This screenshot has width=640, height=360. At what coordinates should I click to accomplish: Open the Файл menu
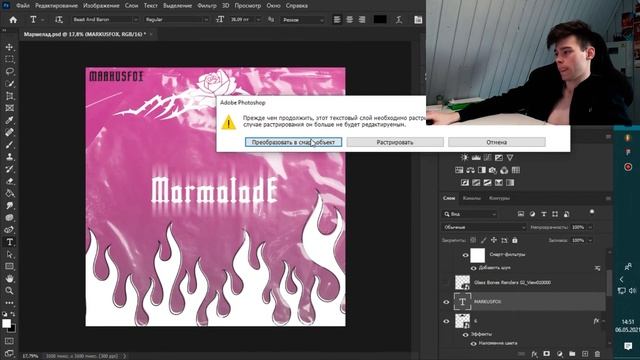(23, 6)
